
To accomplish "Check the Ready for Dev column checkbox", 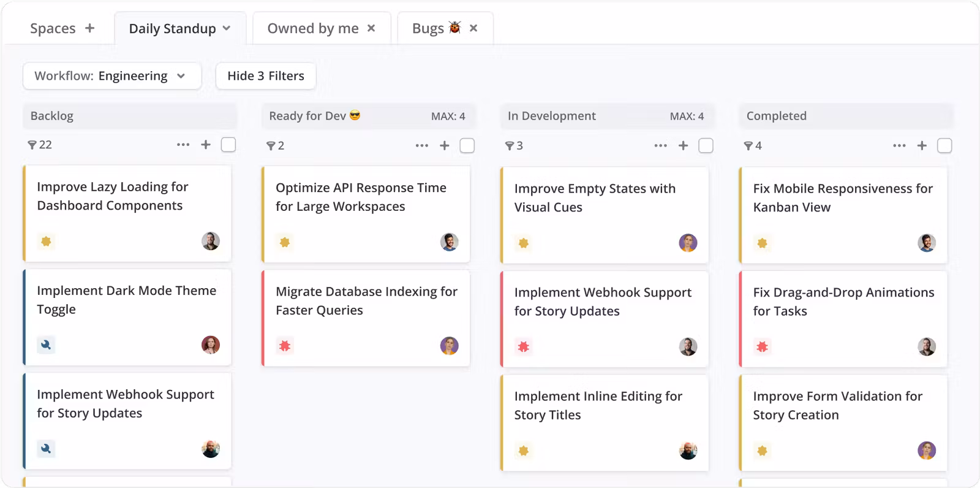I will coord(467,145).
